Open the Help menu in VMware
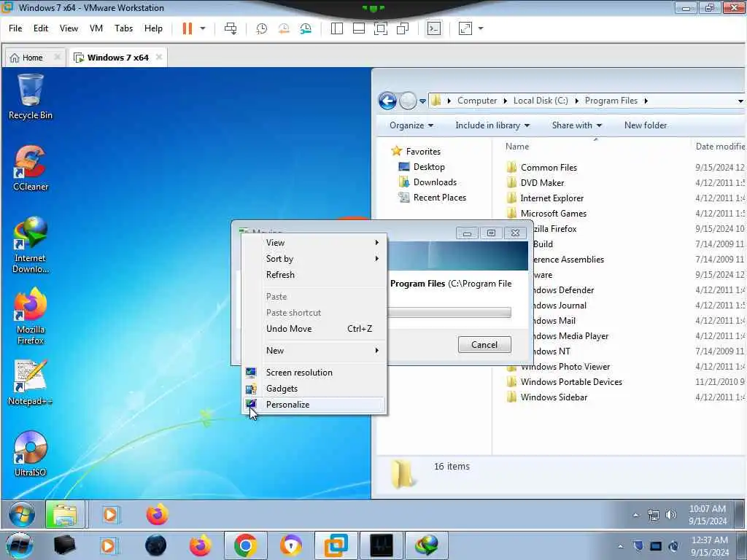The height and width of the screenshot is (560, 747). 153,28
